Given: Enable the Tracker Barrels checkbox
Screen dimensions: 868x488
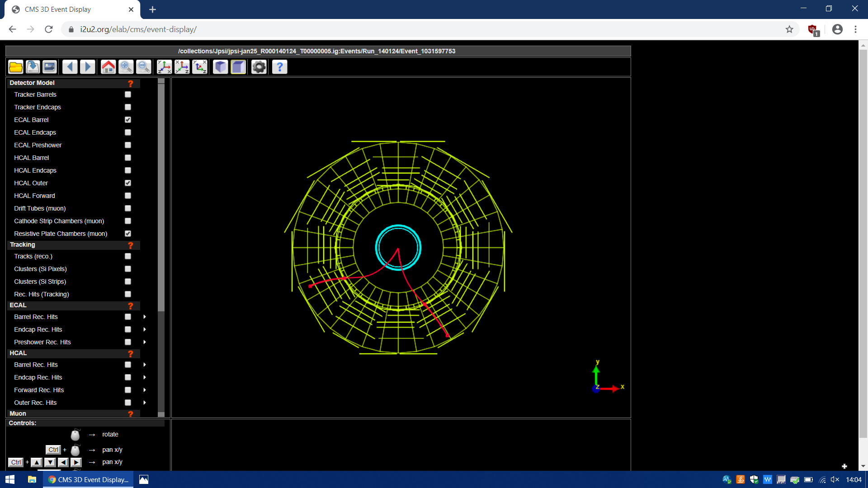Looking at the screenshot, I should coord(128,94).
